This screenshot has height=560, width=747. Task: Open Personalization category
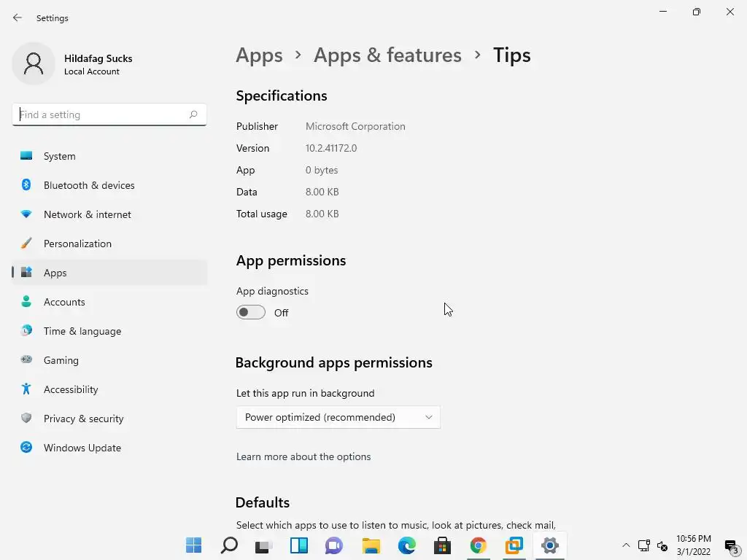pyautogui.click(x=109, y=244)
